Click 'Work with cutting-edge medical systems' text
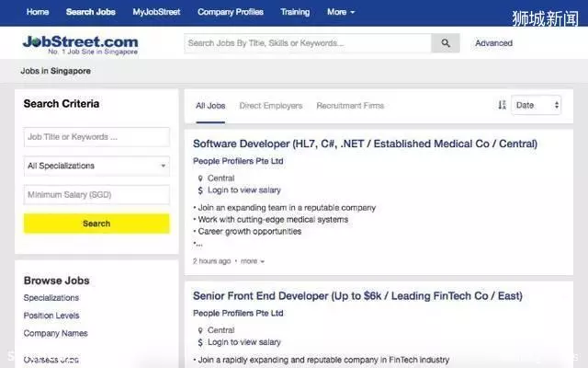This screenshot has width=588, height=368. pos(273,220)
